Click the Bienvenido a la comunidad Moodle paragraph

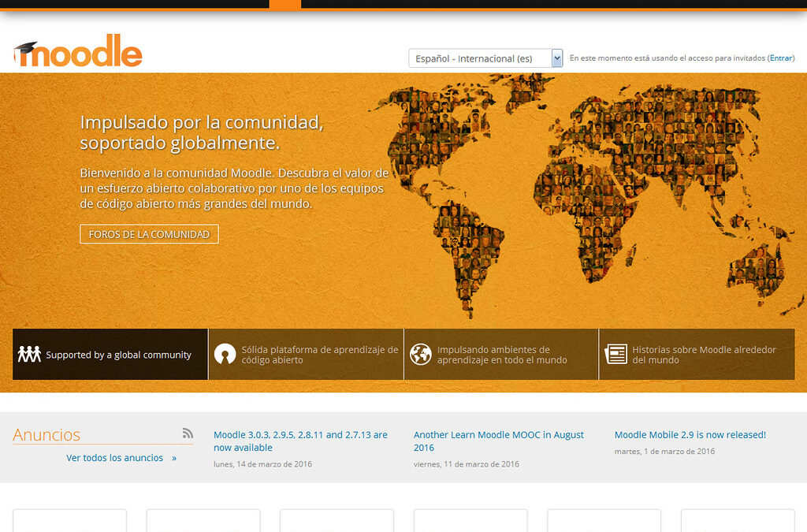point(234,188)
